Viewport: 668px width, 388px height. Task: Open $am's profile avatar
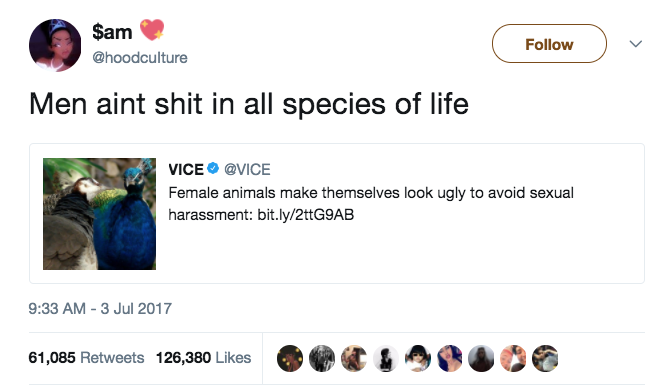pyautogui.click(x=55, y=45)
